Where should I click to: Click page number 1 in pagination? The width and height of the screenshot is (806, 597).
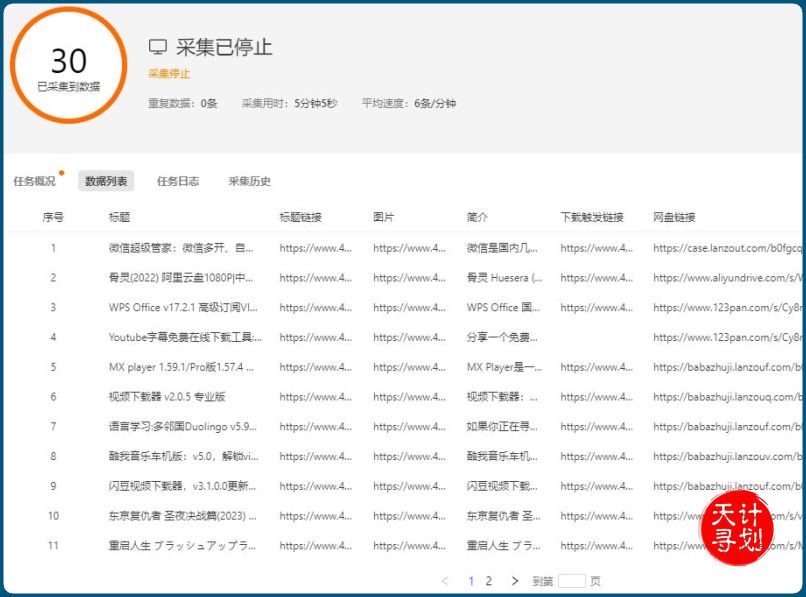coord(469,580)
